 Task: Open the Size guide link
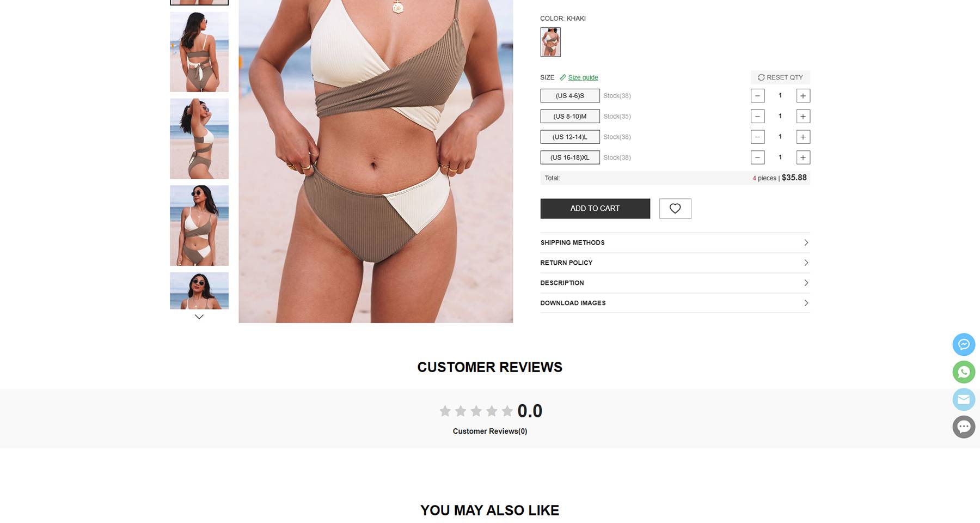[583, 77]
